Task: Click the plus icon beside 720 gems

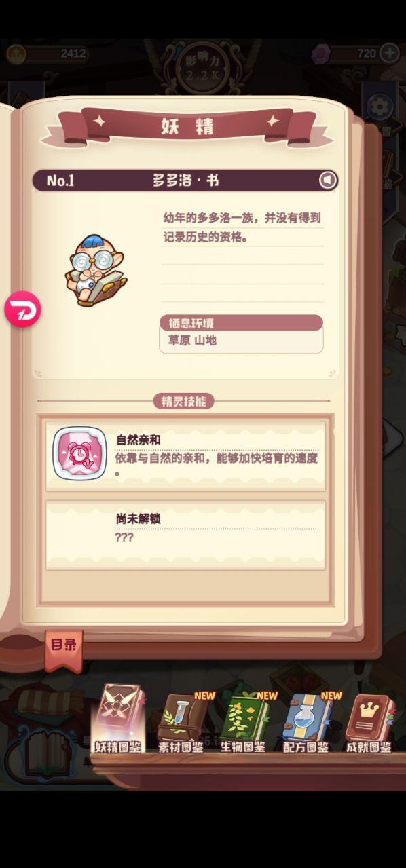Action: [x=390, y=53]
